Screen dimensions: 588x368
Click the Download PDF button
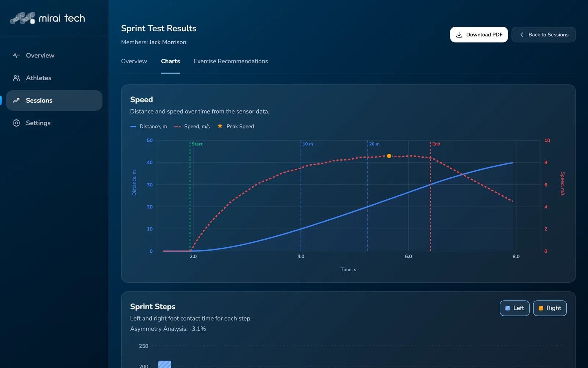tap(479, 35)
